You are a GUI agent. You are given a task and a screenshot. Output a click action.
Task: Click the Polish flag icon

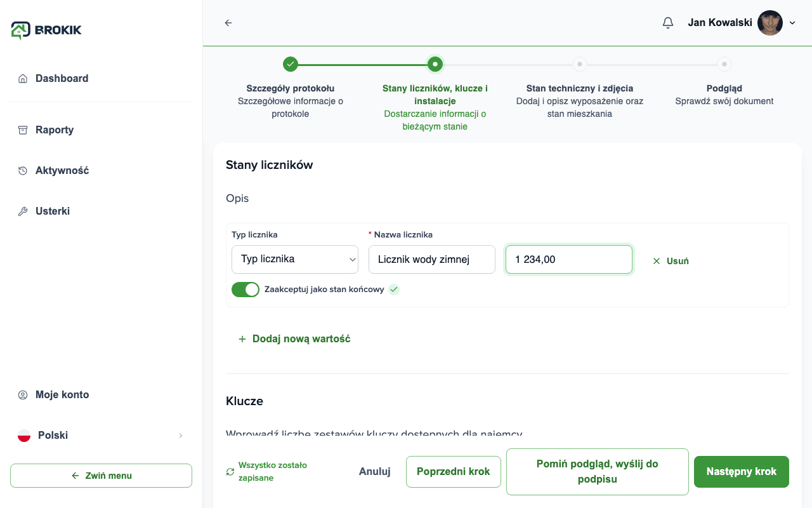point(24,436)
